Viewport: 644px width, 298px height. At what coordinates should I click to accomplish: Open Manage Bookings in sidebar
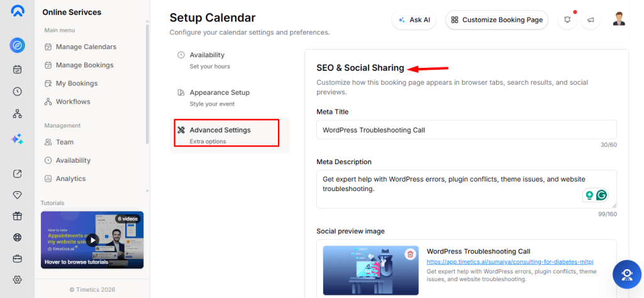85,65
